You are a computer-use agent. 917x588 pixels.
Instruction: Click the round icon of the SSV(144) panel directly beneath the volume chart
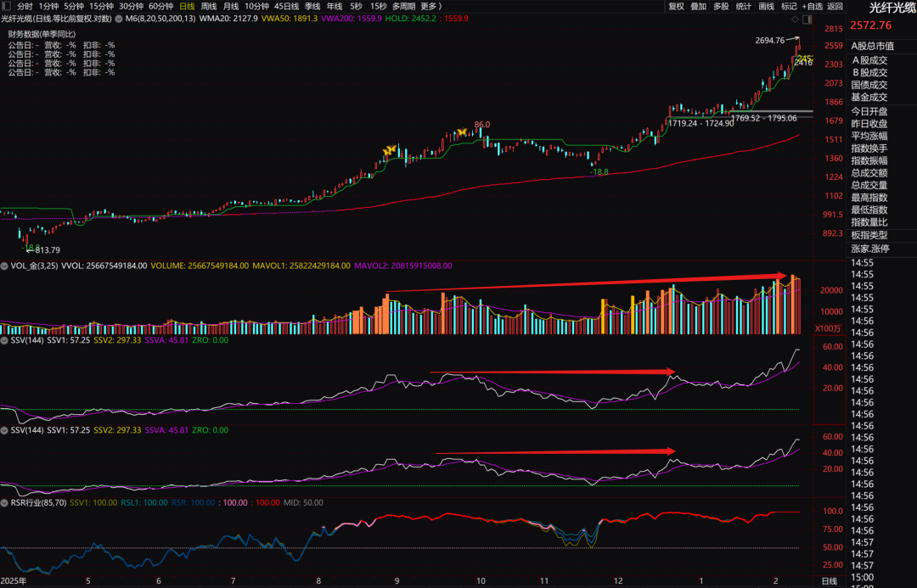click(4, 340)
